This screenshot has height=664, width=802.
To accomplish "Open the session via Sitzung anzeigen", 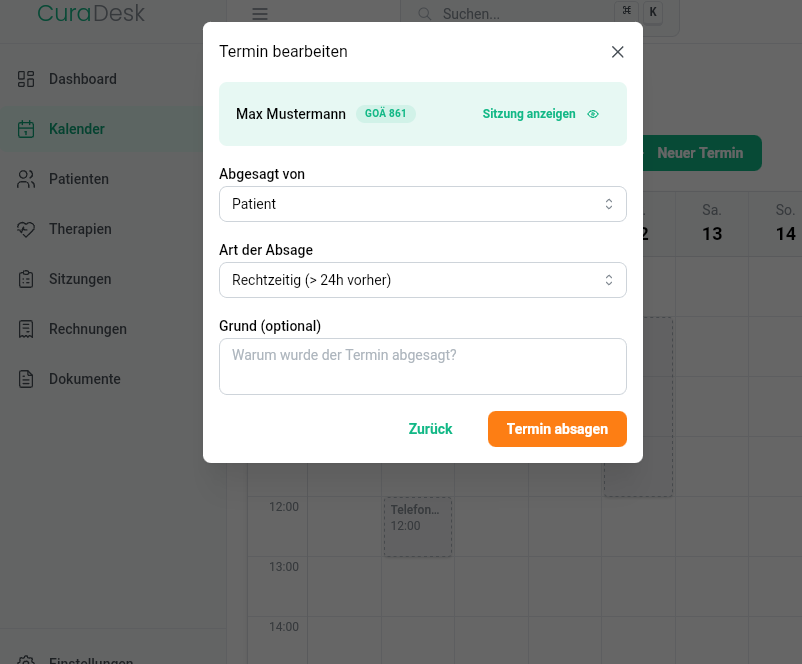I will (x=529, y=114).
